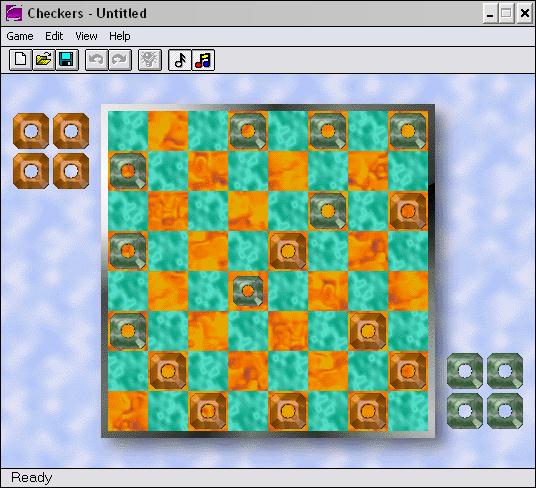Open the Help menu
536x488 pixels.
point(120,36)
